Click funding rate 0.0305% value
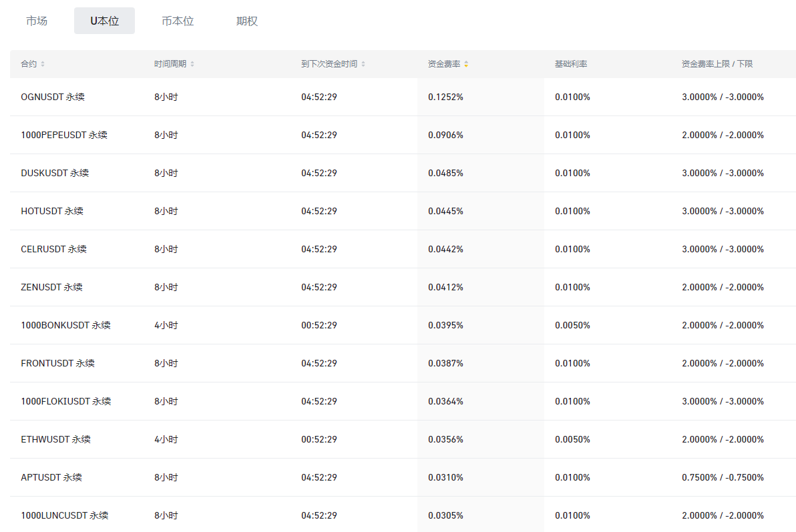The width and height of the screenshot is (796, 532). tap(445, 516)
